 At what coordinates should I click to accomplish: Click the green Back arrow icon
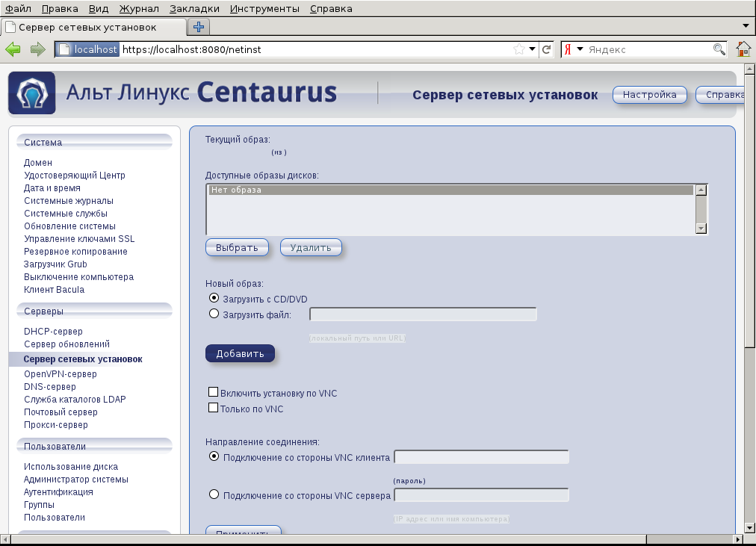coord(13,49)
